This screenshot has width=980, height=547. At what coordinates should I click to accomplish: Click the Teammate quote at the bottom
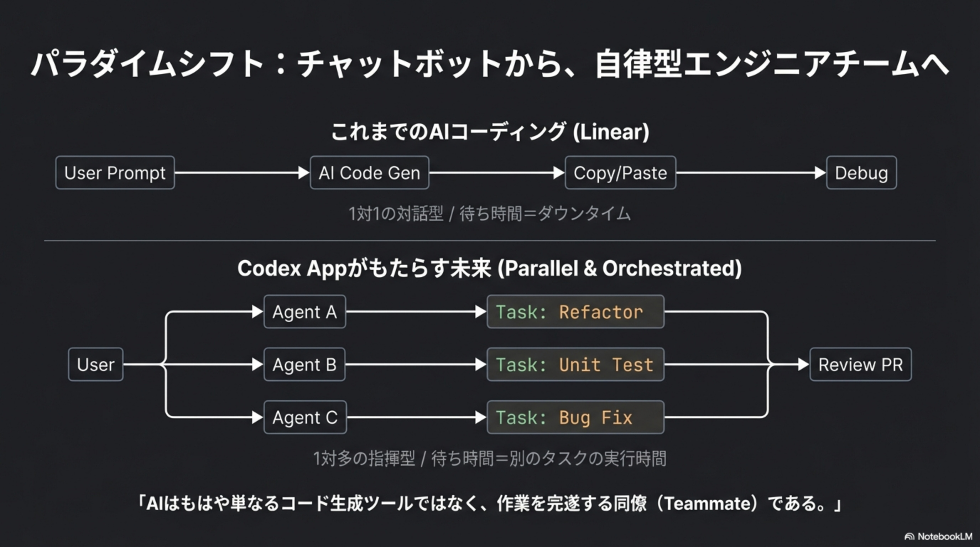[x=490, y=503]
